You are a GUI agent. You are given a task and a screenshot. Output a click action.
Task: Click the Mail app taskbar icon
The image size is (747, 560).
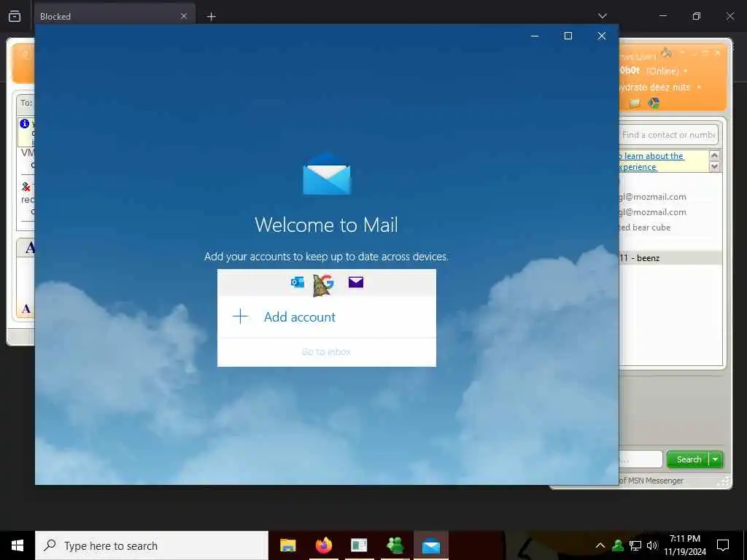point(430,545)
